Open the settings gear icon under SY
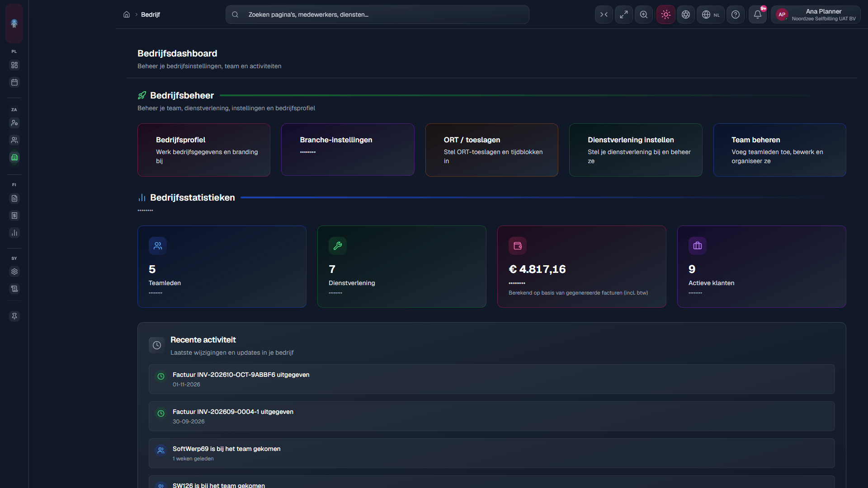Viewport: 868px width, 488px height. (14, 272)
